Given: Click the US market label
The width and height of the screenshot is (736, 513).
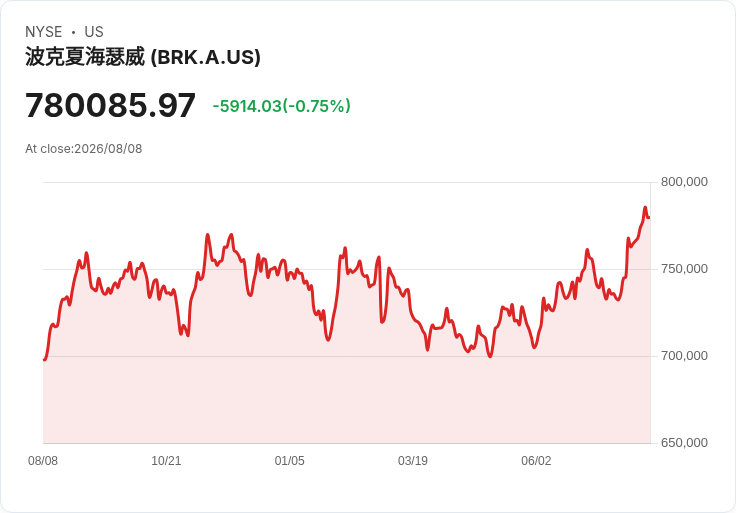Looking at the screenshot, I should [x=94, y=32].
